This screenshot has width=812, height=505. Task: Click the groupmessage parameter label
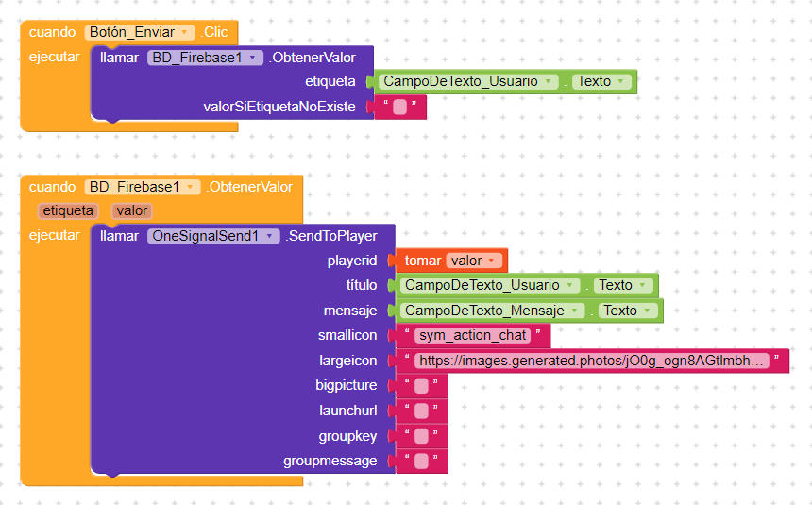click(330, 461)
